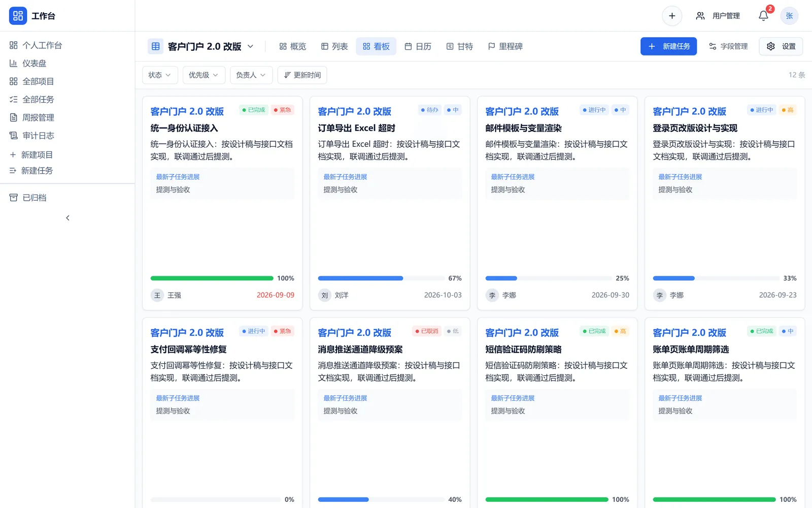812x508 pixels.
Task: Click the table icon beside project title
Action: (156, 46)
